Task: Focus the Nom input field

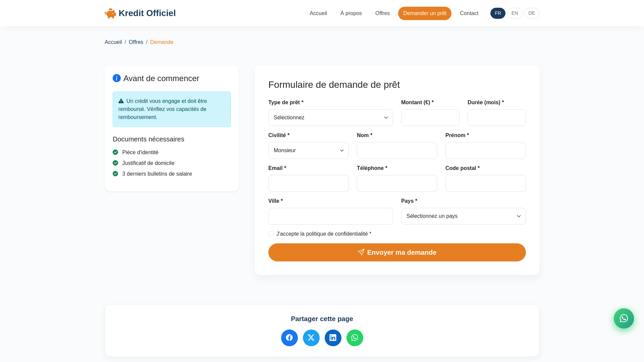Action: click(397, 150)
